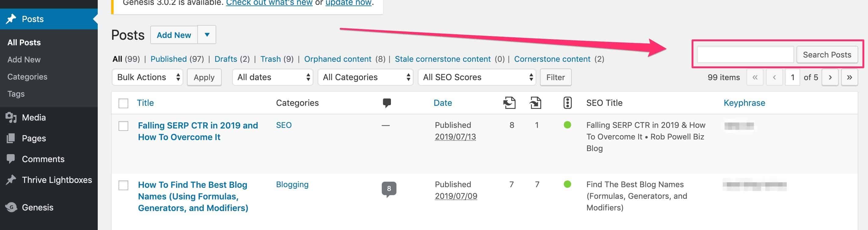Click the SEO category link
This screenshot has width=868, height=230.
284,125
